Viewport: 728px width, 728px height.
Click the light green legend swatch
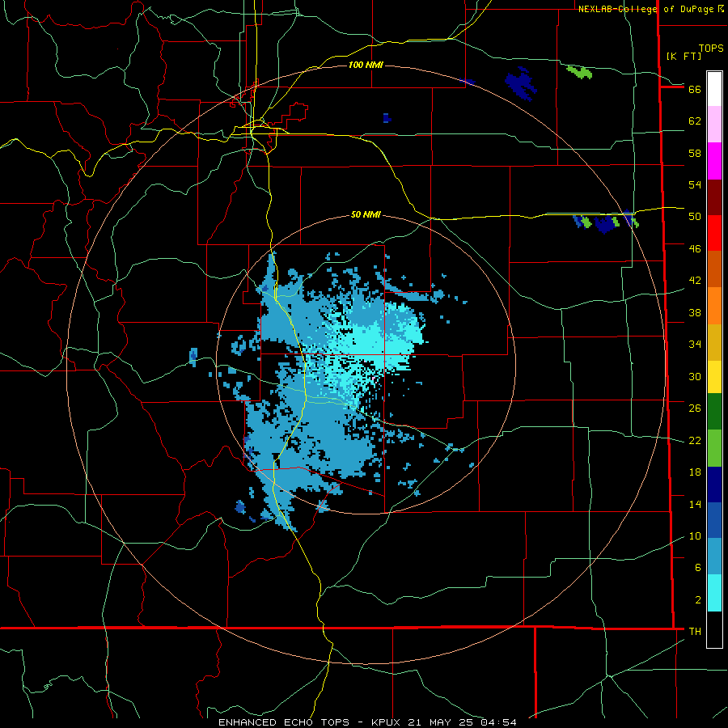714,448
